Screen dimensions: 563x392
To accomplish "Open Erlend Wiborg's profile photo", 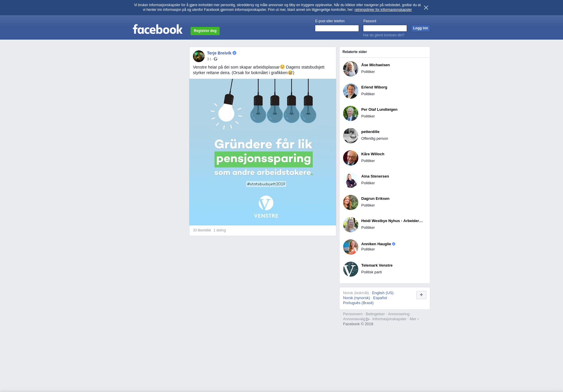I will pos(351,91).
